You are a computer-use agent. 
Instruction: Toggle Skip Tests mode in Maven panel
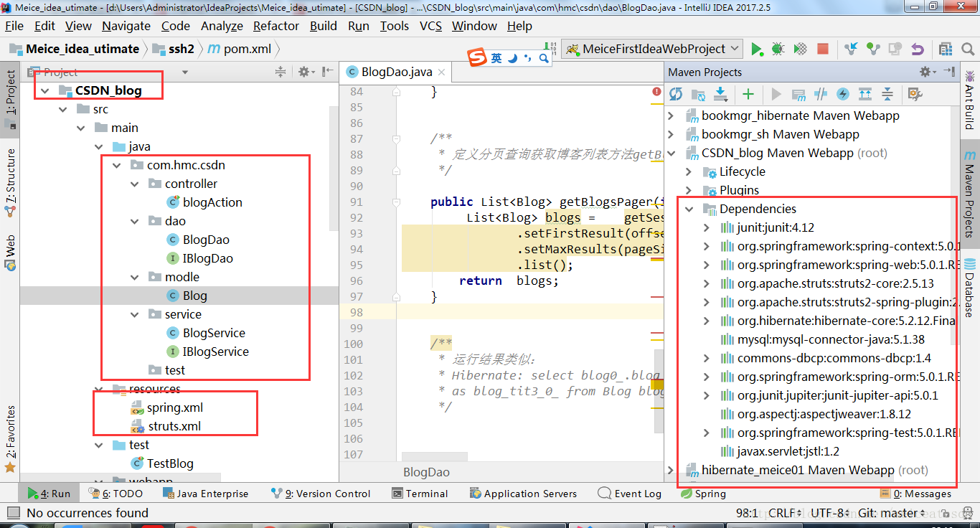(843, 94)
